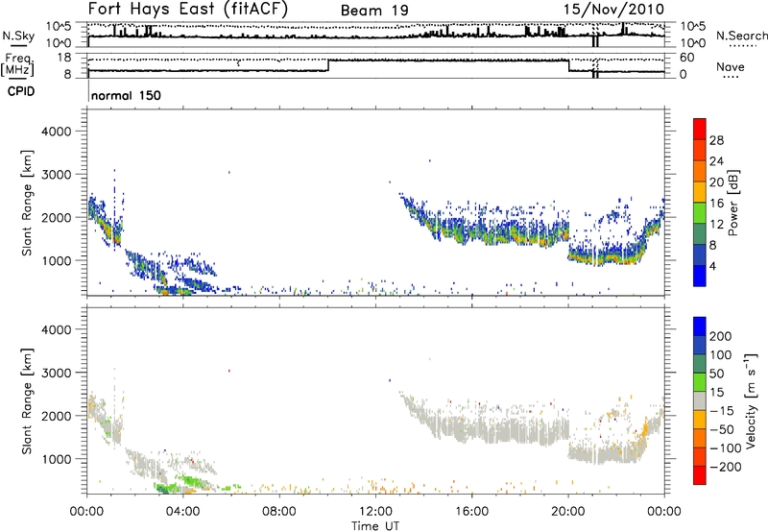This screenshot has width=768, height=532.
Task: Pick power colorbar dark blue segment 4 to 8
Action: point(700,254)
